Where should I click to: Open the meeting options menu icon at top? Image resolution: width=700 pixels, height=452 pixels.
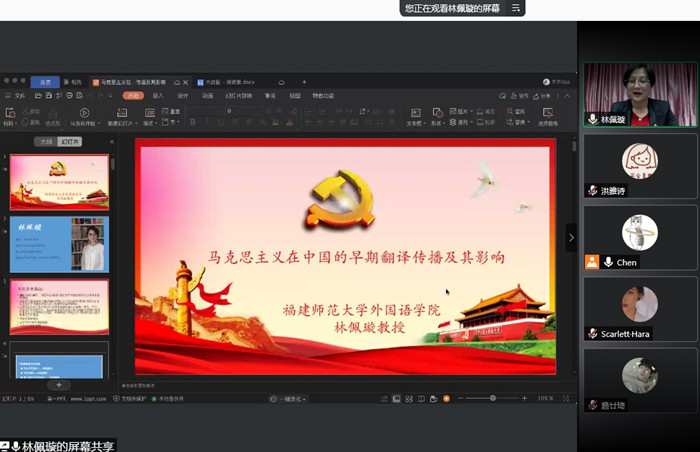(x=516, y=8)
